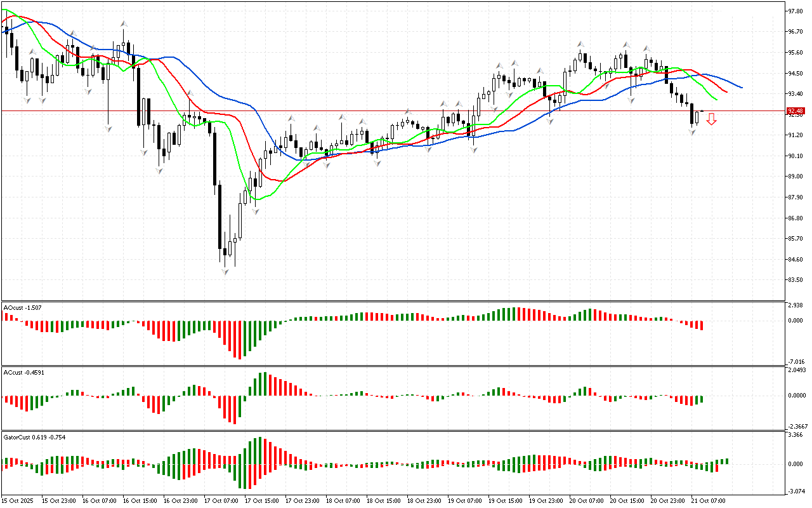Click the latest white candlestick on the chart
The image size is (812, 508).
[x=697, y=117]
